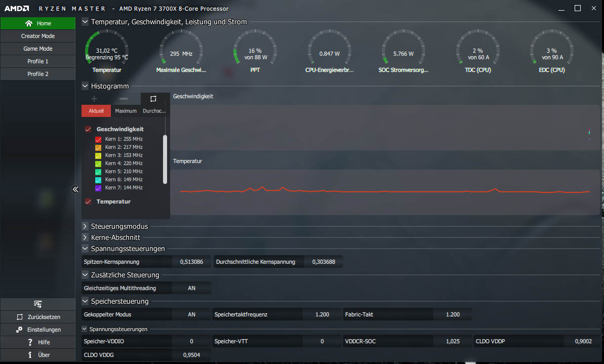604x364 pixels.
Task: Open Game Mode profile
Action: [x=38, y=49]
